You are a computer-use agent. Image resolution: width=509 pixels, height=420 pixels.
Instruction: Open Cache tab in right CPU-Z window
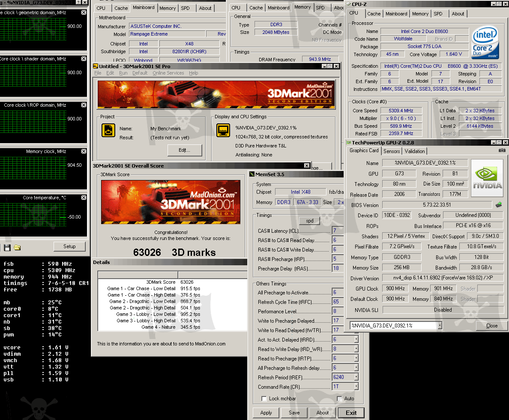[374, 14]
